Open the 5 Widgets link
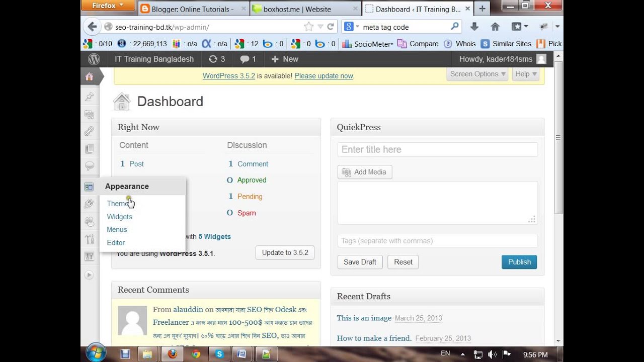 214,236
